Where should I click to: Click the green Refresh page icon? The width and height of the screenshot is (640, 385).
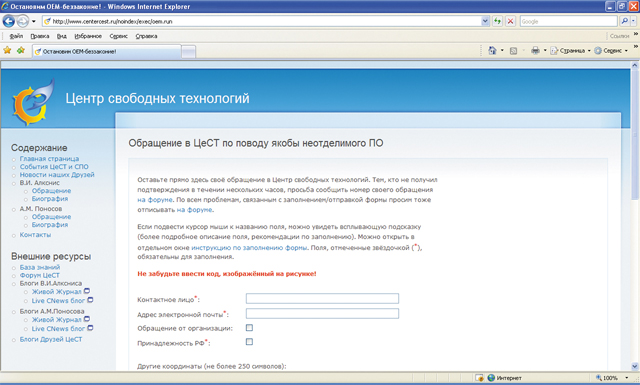[x=497, y=21]
